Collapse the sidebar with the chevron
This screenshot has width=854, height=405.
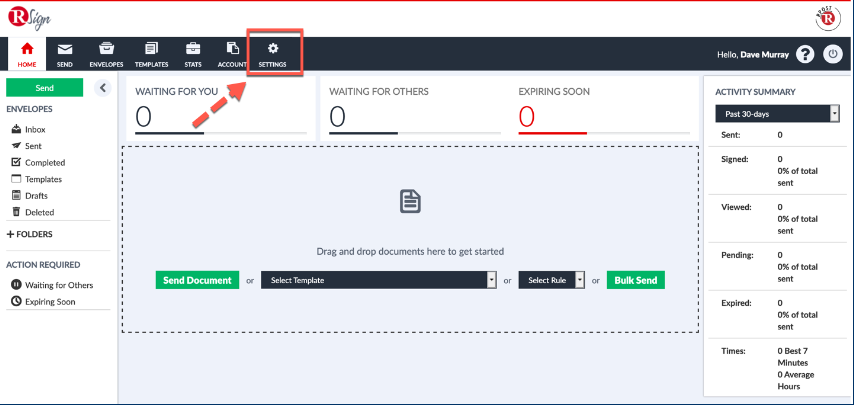click(x=102, y=88)
